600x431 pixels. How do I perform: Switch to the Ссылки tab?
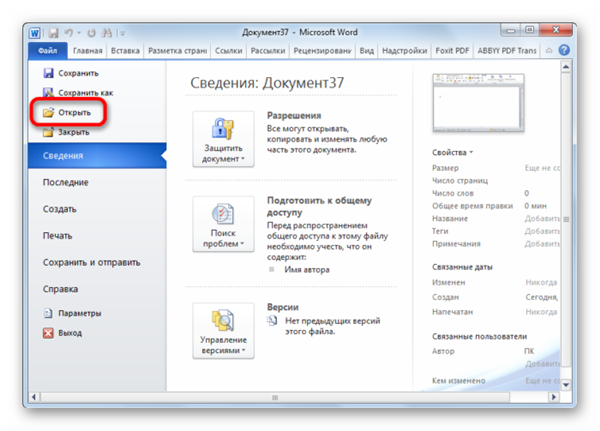[x=228, y=51]
